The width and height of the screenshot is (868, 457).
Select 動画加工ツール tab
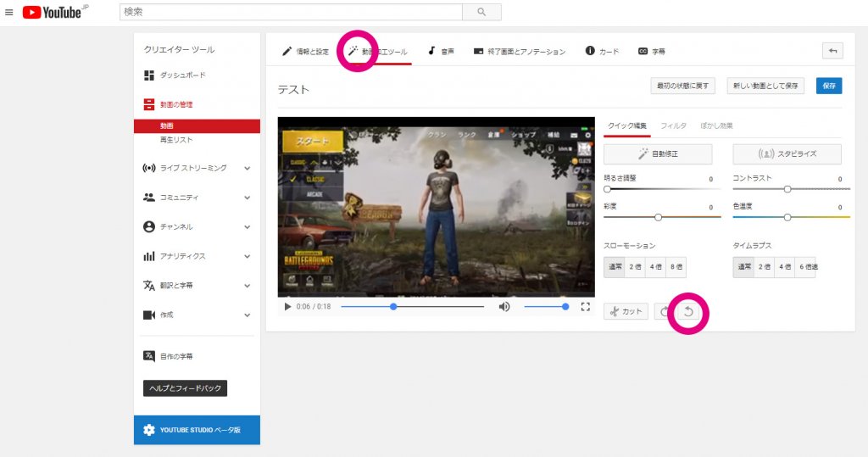(x=377, y=52)
